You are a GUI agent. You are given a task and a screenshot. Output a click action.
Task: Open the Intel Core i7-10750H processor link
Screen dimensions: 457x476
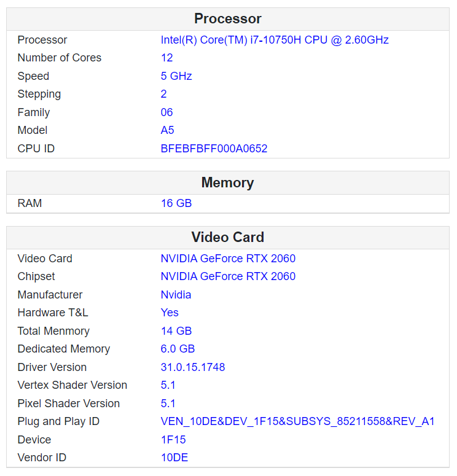pos(275,40)
